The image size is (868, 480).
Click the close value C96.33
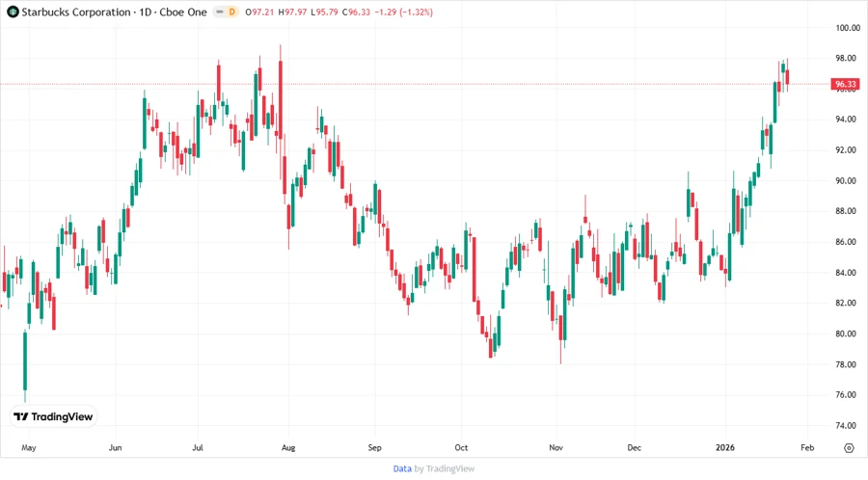click(x=356, y=12)
